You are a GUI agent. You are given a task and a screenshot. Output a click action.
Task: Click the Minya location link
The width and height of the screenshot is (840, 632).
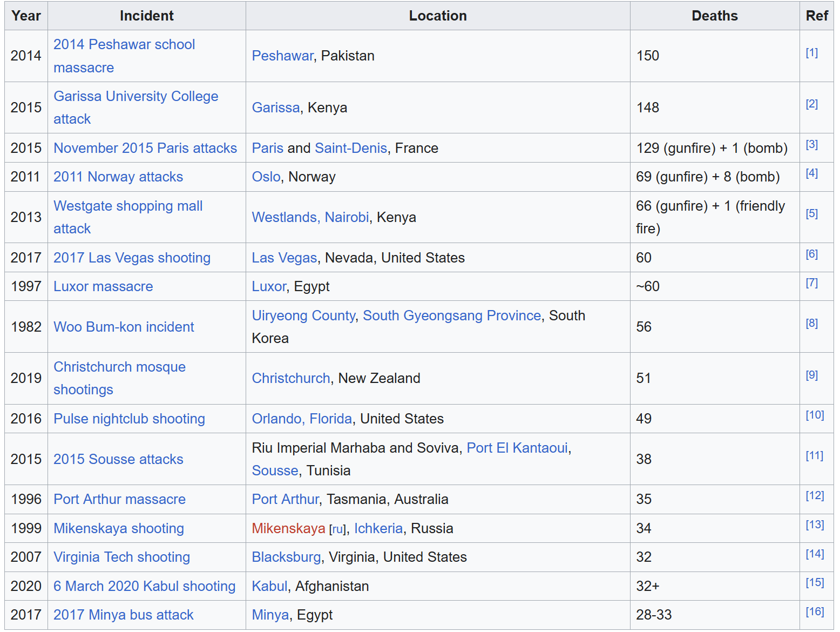click(x=270, y=615)
